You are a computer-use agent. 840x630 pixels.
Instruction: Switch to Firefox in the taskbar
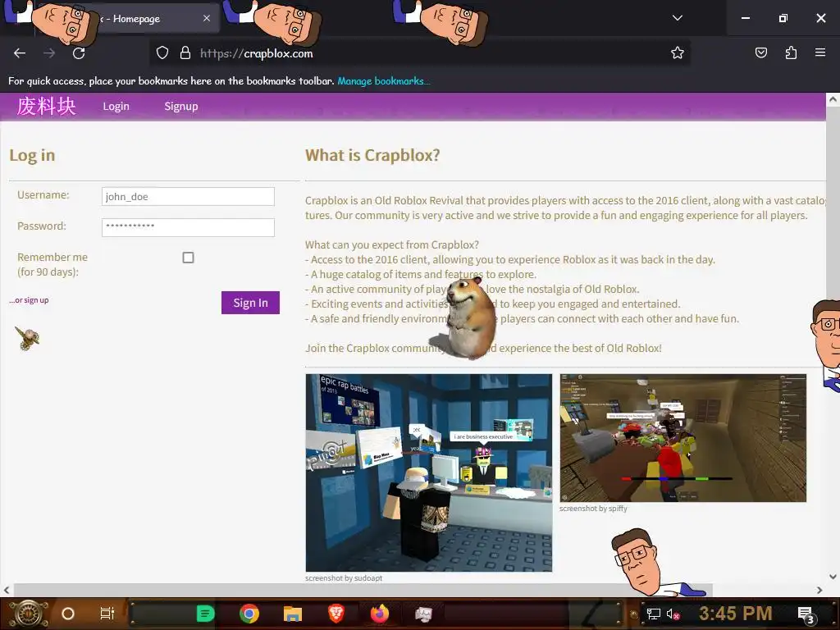(x=380, y=614)
